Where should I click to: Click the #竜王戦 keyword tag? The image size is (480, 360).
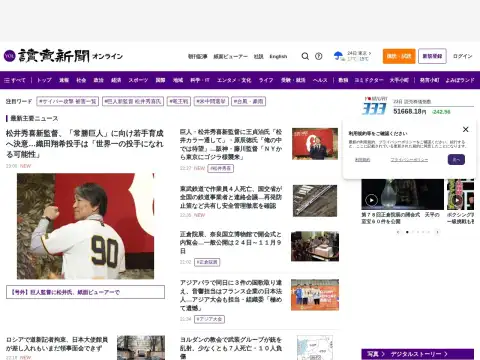point(179,101)
